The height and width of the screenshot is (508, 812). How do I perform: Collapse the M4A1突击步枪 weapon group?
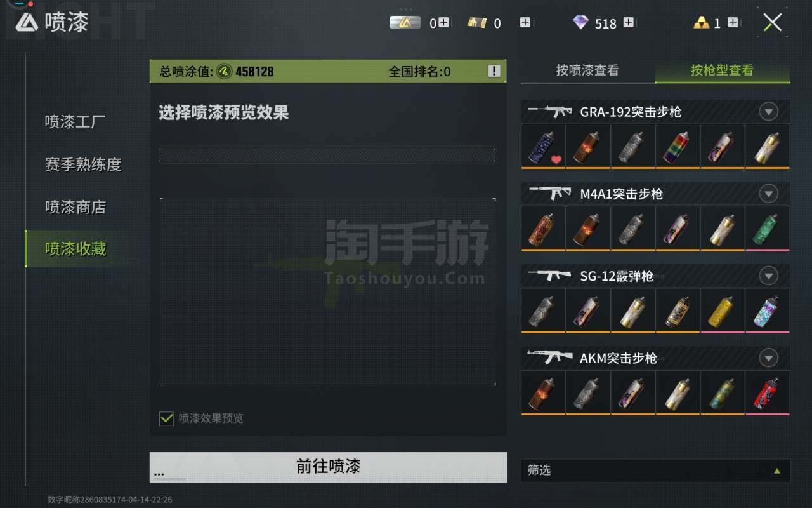point(768,194)
